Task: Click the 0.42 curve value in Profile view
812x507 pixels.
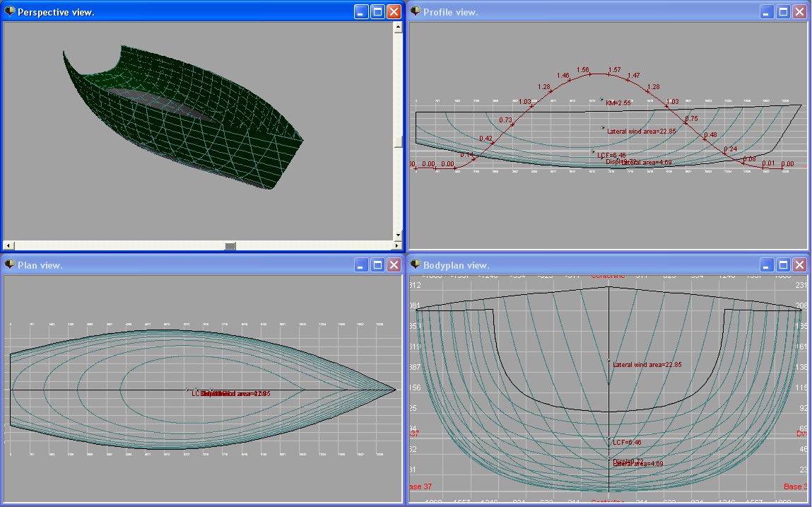Action: coord(486,139)
